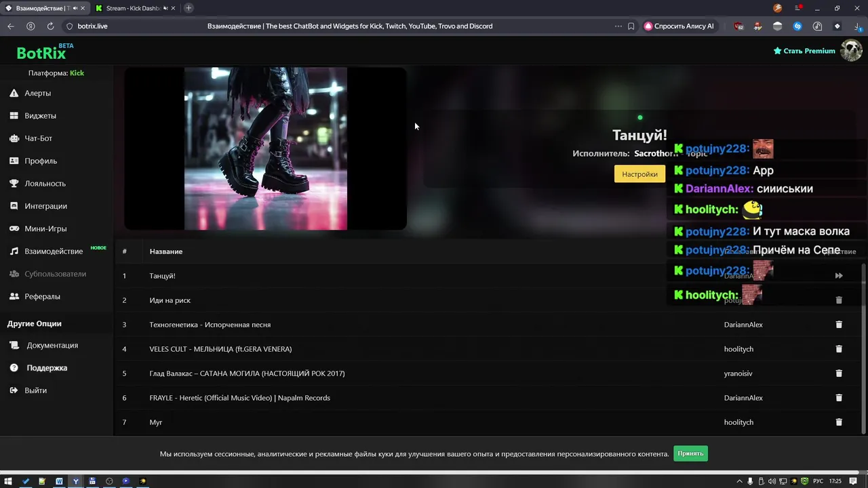Viewport: 868px width, 488px height.
Task: Open the Профиль sidebar section
Action: click(41, 161)
